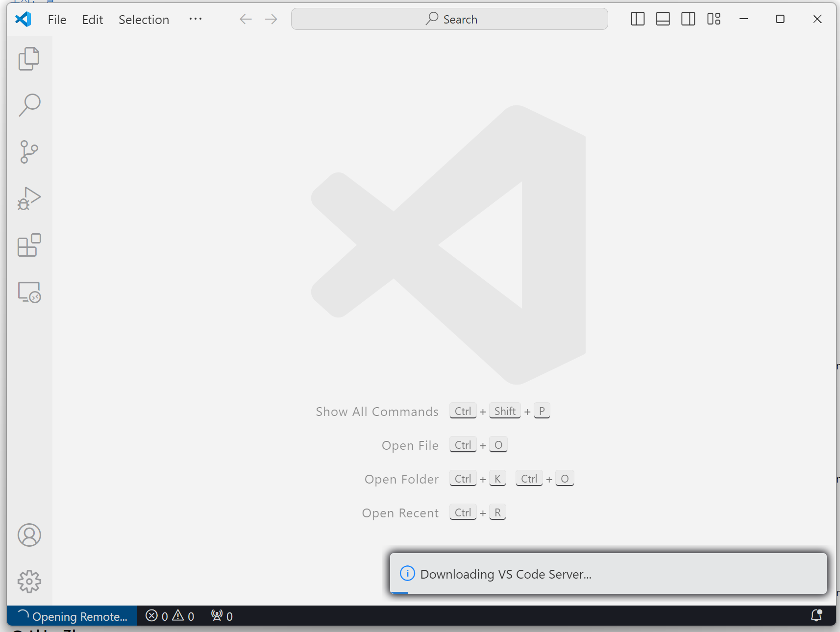
Task: Open notifications with the bell icon
Action: pos(816,615)
